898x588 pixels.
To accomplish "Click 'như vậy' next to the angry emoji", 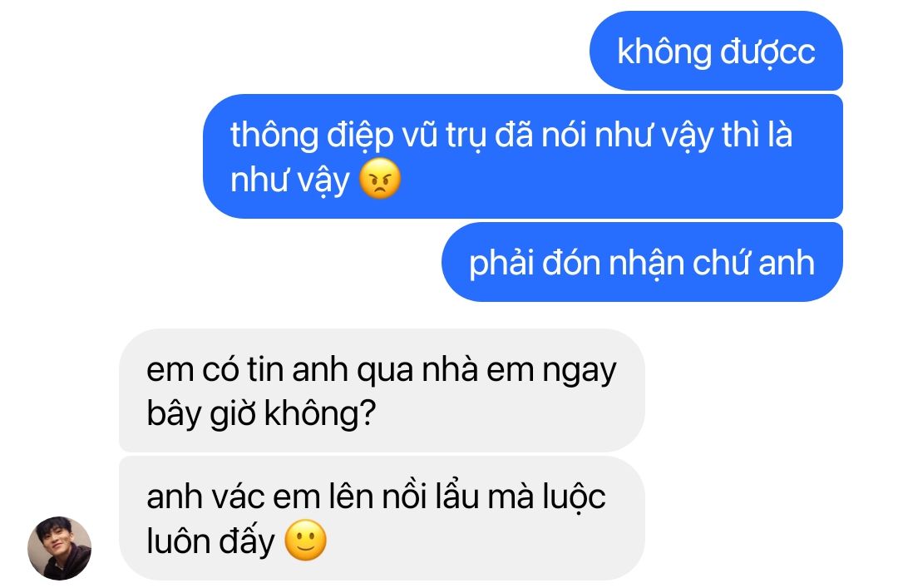I will (290, 180).
